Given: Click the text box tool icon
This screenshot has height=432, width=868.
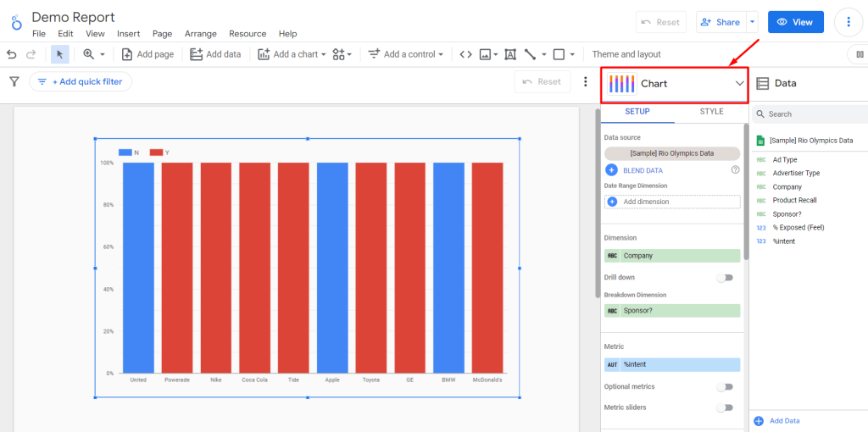Looking at the screenshot, I should (510, 54).
